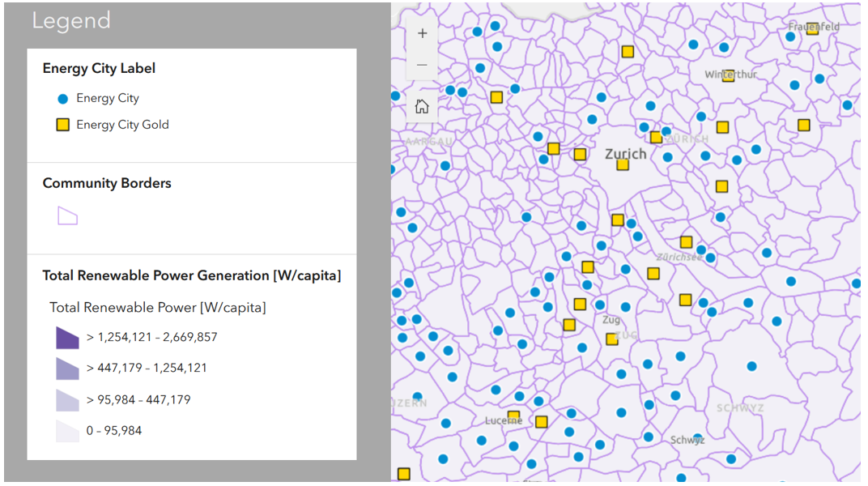
Task: Click the Total Renewable Power Generation heading
Action: (191, 275)
